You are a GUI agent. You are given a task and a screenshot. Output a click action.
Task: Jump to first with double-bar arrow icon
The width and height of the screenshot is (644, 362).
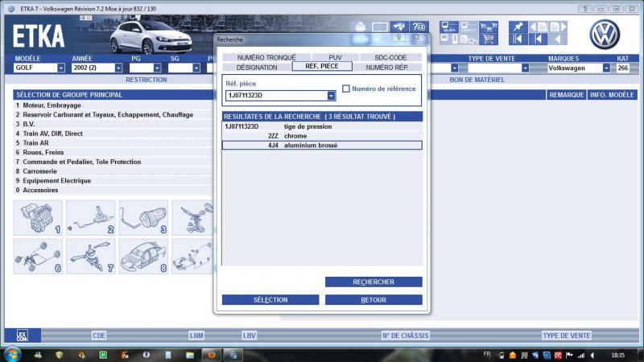(x=518, y=39)
